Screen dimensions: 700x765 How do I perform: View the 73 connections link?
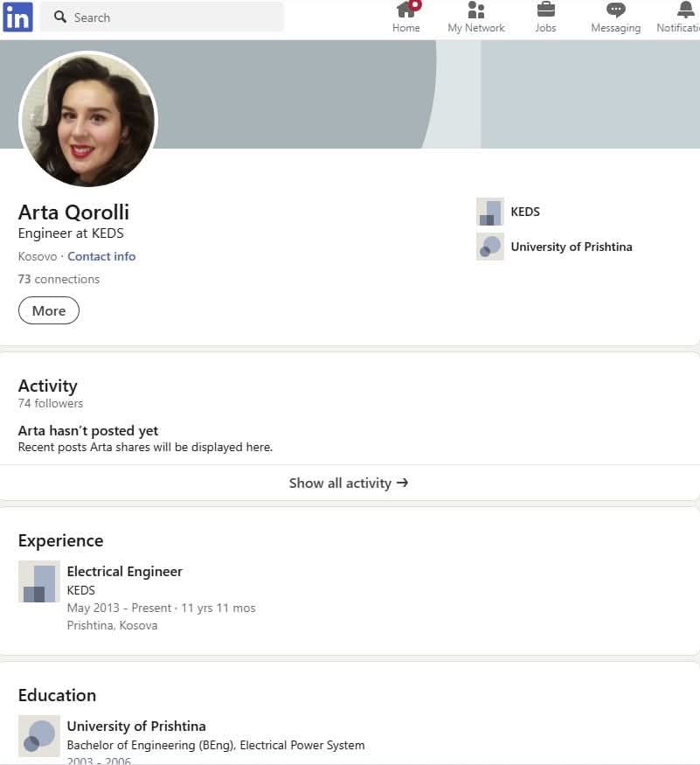pos(59,279)
